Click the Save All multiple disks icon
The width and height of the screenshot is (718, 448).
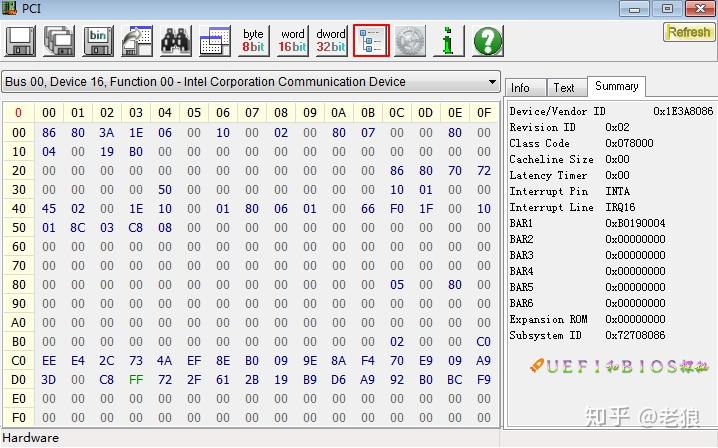click(x=59, y=41)
